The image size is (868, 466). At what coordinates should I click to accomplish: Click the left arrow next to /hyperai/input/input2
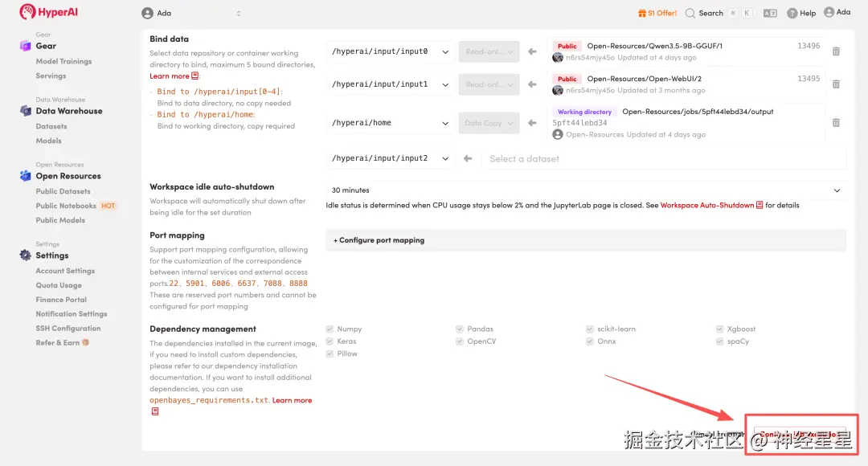coord(468,158)
